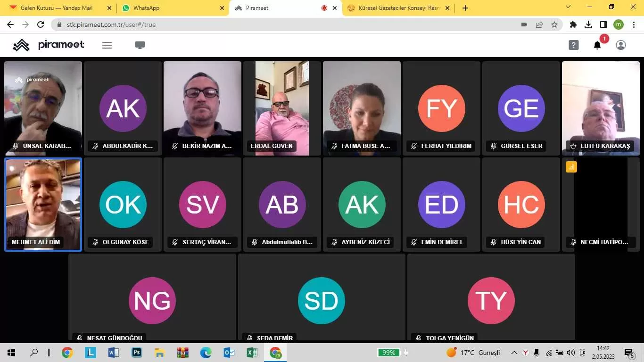This screenshot has height=362, width=644.
Task: Open notifications bell with red badge
Action: click(x=597, y=45)
